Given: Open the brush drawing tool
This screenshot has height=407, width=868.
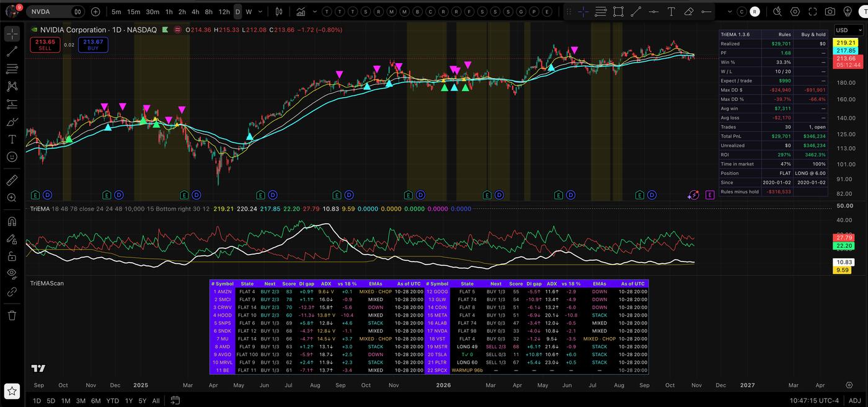Looking at the screenshot, I should click(x=12, y=122).
